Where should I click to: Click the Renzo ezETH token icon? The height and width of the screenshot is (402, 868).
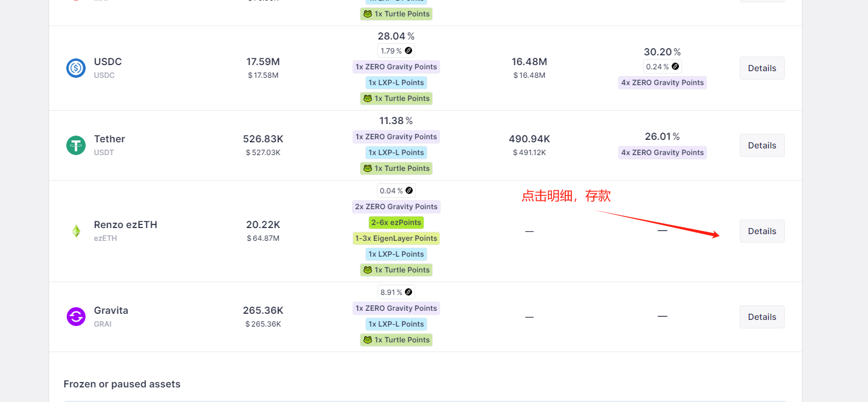pos(76,231)
